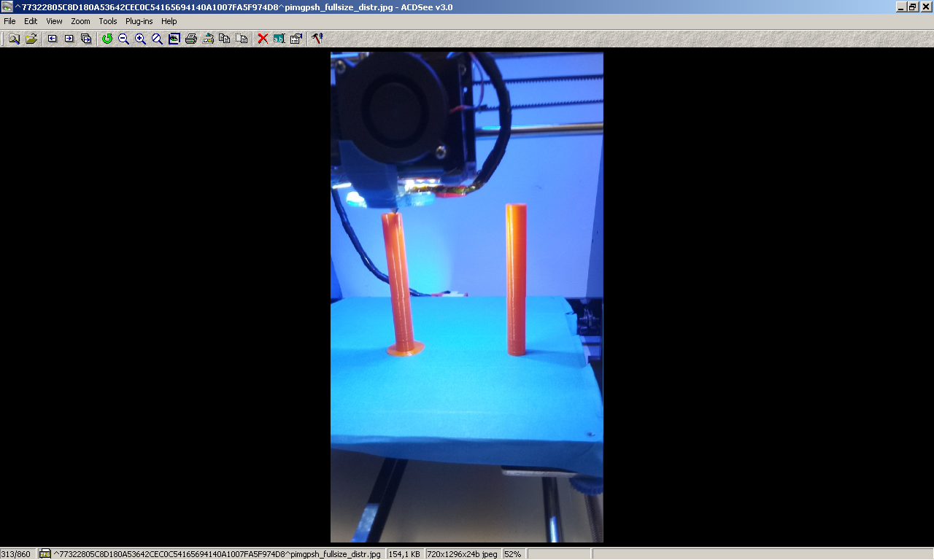This screenshot has height=560, width=934.
Task: Click the Open file folder icon
Action: tap(31, 39)
